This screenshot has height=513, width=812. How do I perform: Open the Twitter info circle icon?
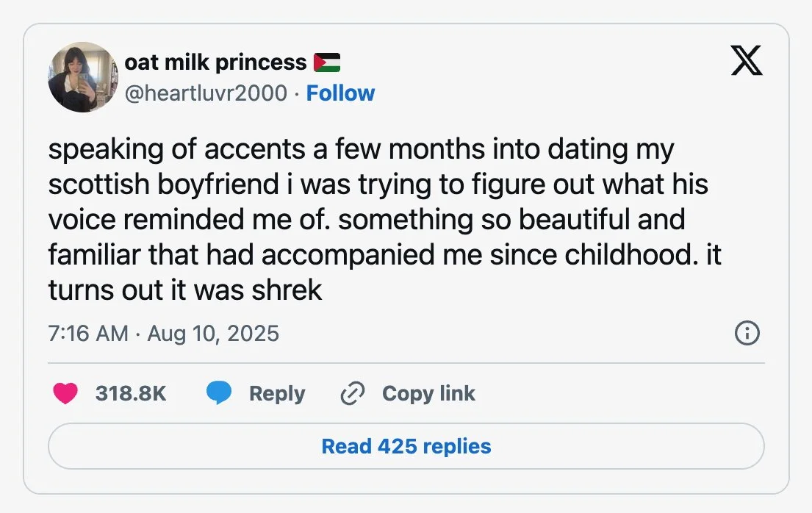coord(747,334)
